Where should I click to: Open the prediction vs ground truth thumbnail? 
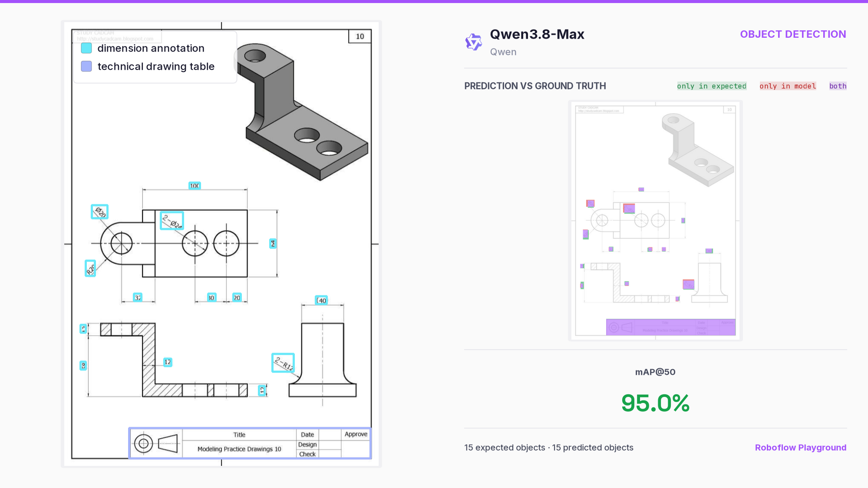point(655,221)
